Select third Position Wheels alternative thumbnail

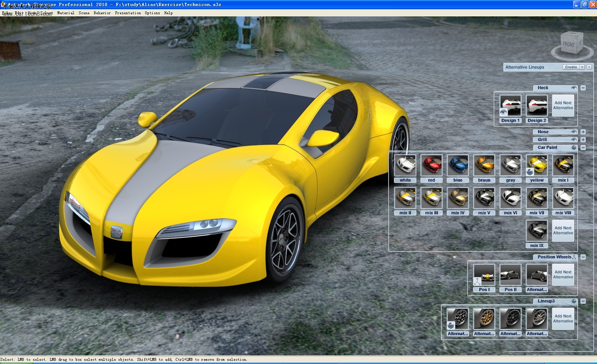[x=537, y=275]
